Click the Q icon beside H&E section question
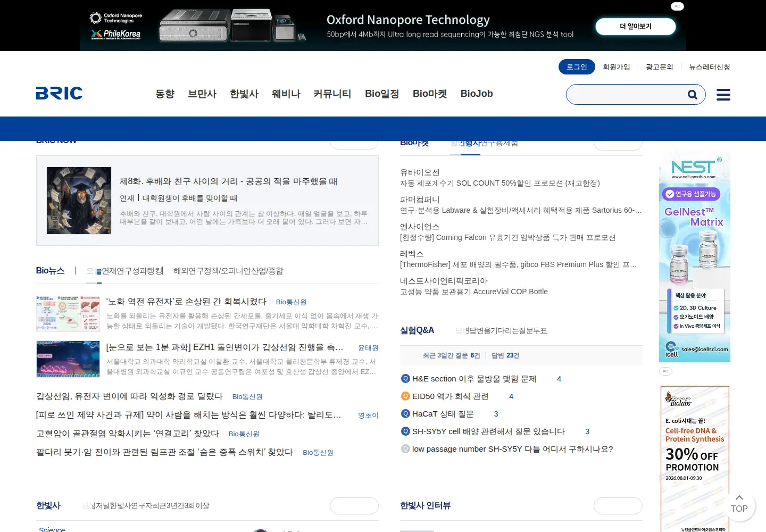766x532 pixels. (405, 379)
